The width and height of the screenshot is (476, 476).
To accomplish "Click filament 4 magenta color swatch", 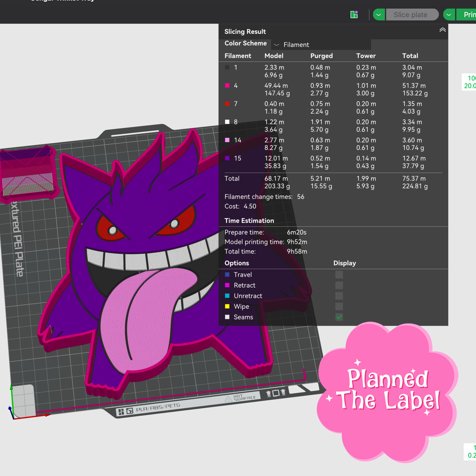I will (227, 86).
